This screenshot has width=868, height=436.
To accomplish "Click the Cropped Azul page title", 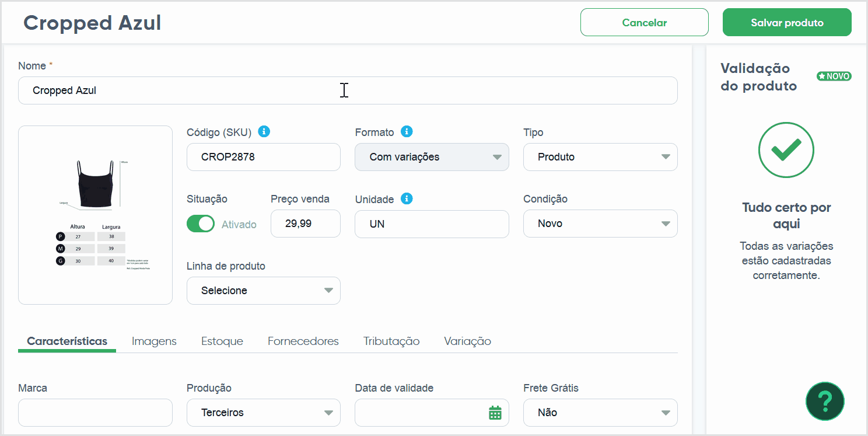I will [x=92, y=23].
